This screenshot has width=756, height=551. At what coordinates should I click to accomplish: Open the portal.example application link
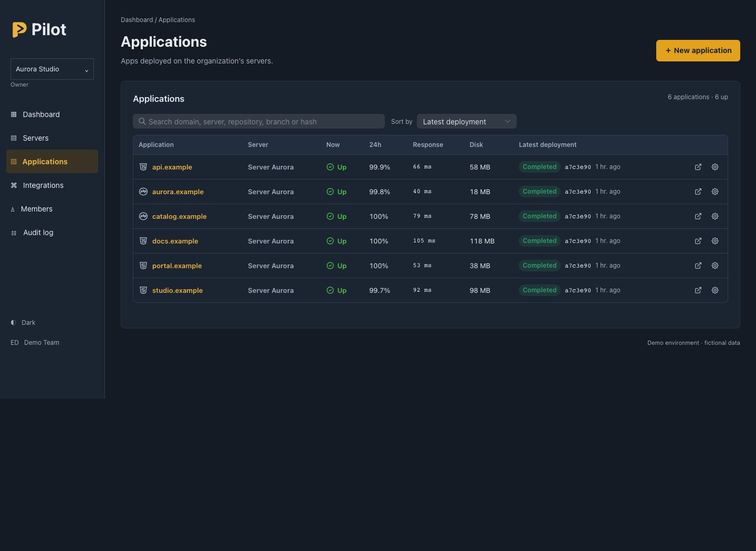177,266
